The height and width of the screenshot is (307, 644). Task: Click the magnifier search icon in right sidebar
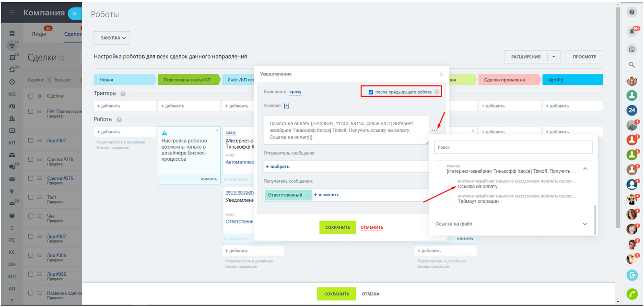coord(632,65)
